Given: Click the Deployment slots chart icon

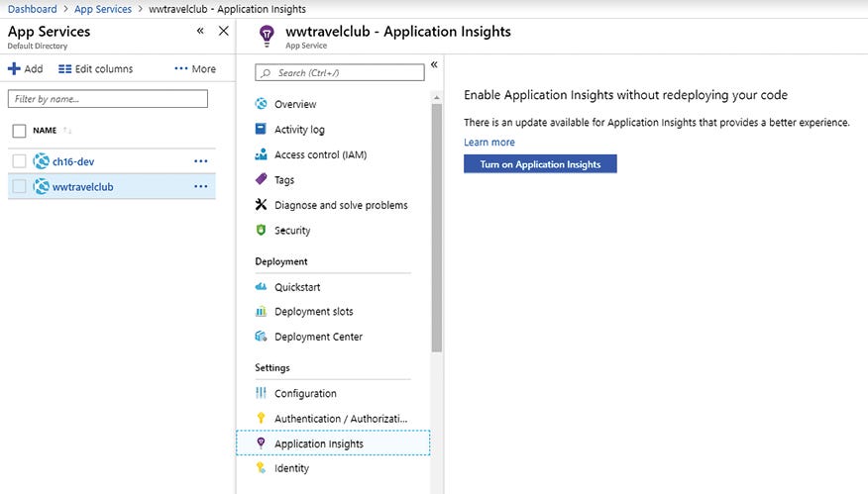Looking at the screenshot, I should [261, 311].
